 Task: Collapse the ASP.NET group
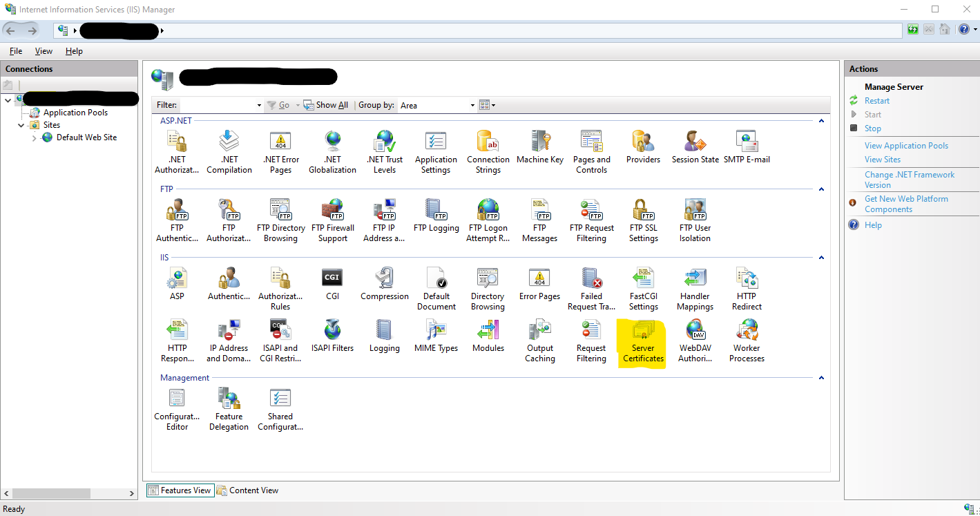[821, 121]
